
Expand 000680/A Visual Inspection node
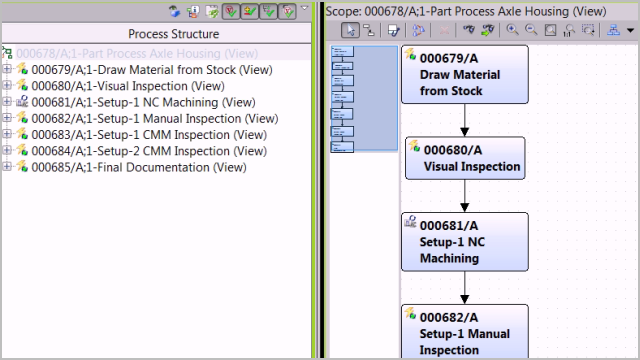coord(7,85)
